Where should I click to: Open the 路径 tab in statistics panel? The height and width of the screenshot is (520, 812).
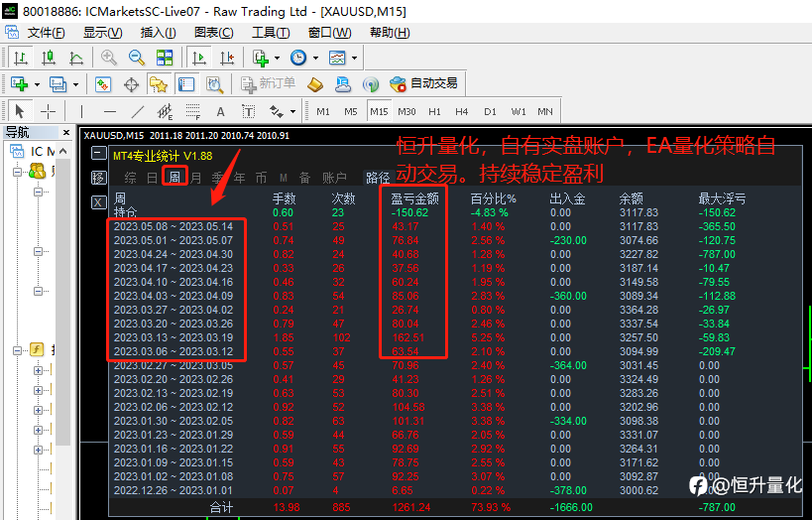click(378, 178)
